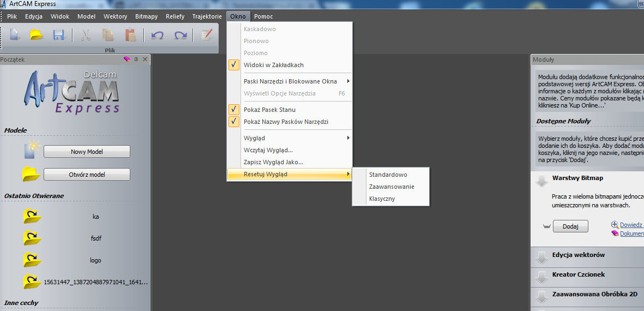
Task: Click the book icon beside Dokumen link
Action: [615, 233]
